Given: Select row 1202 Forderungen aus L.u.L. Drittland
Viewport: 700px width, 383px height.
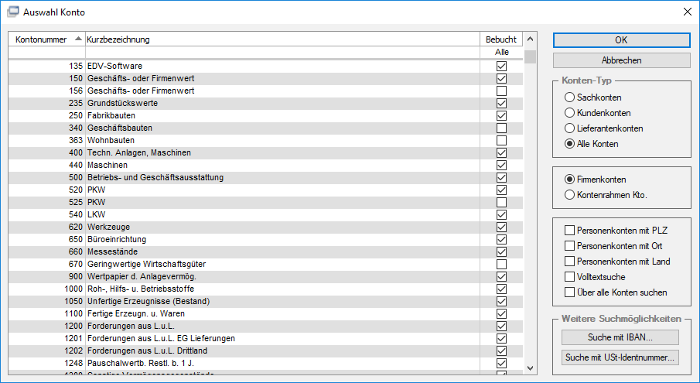Looking at the screenshot, I should point(266,351).
